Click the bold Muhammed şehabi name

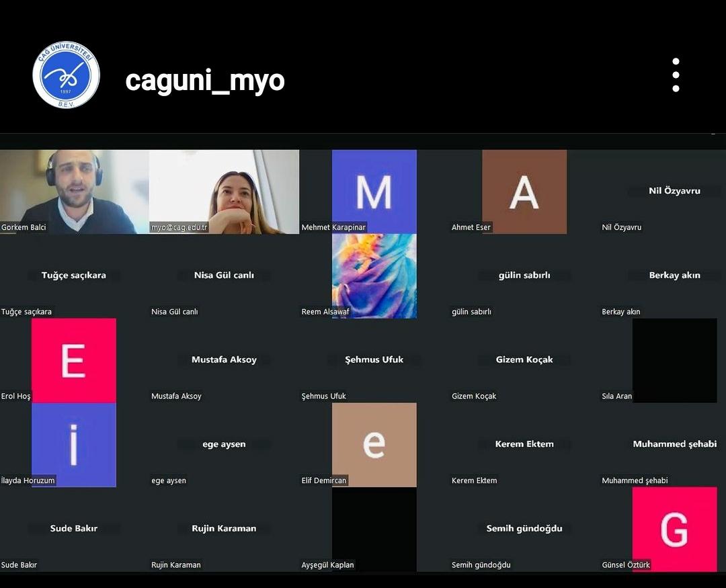click(675, 444)
